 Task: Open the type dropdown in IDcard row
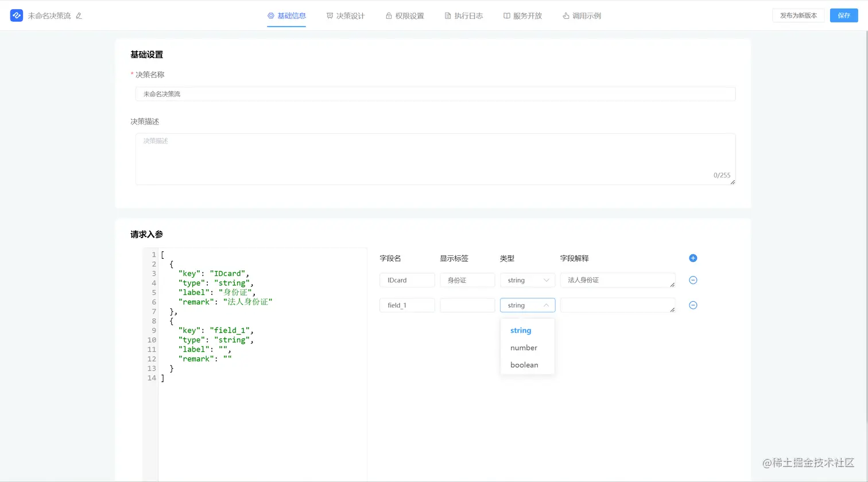528,280
